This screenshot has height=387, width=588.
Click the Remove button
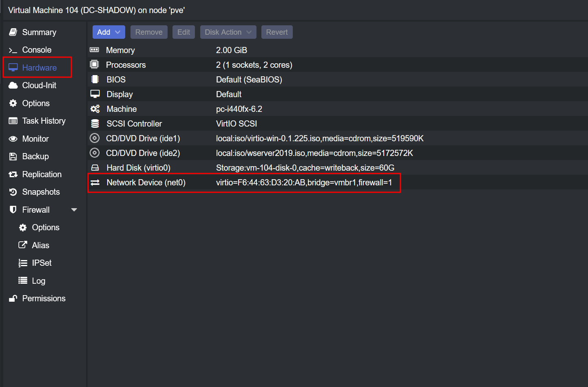[x=149, y=32]
